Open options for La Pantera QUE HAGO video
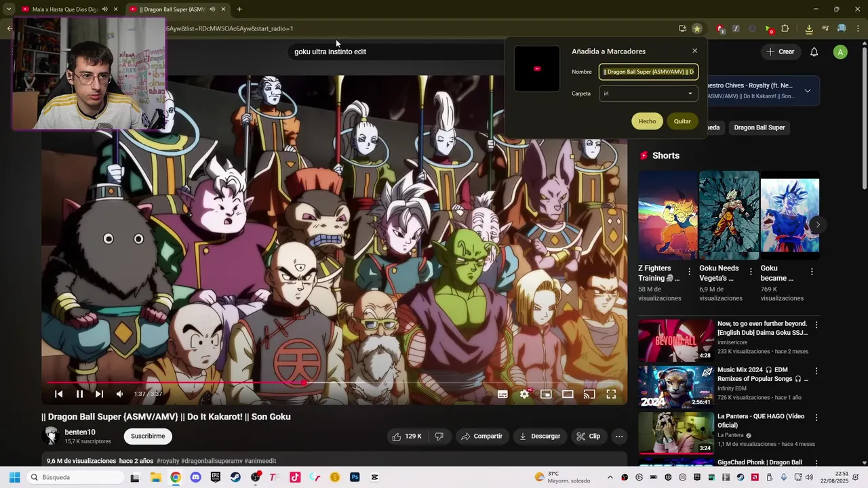The image size is (868, 488). point(816,418)
